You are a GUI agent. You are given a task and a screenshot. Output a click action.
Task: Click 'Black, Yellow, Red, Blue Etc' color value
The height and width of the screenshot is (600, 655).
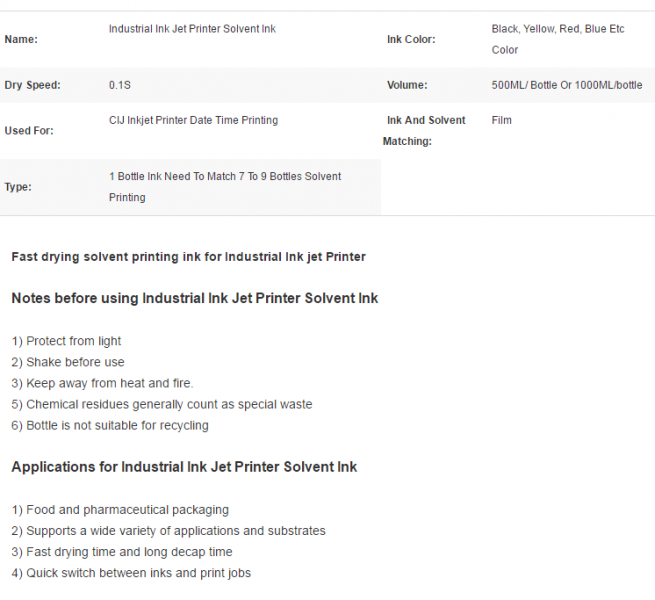coord(558,29)
